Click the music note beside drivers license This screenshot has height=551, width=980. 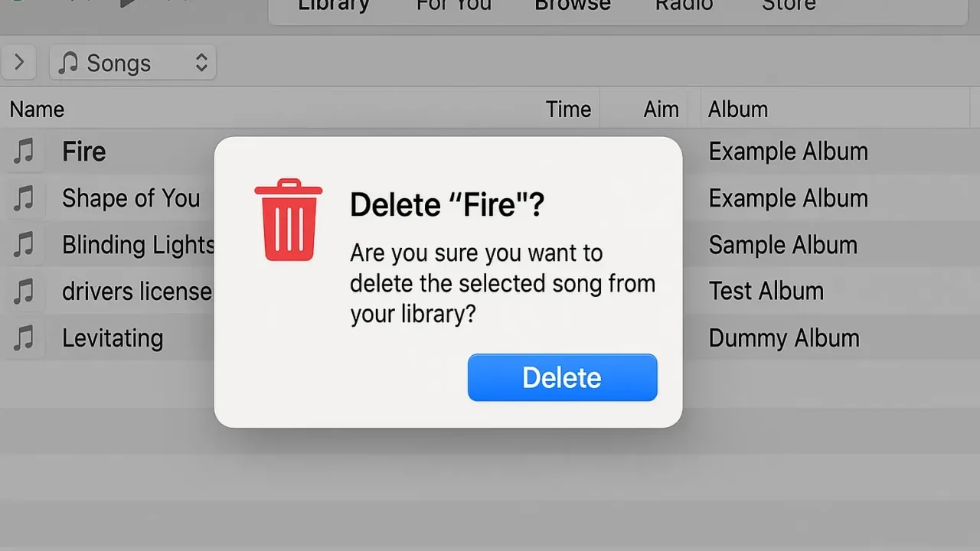(x=24, y=292)
